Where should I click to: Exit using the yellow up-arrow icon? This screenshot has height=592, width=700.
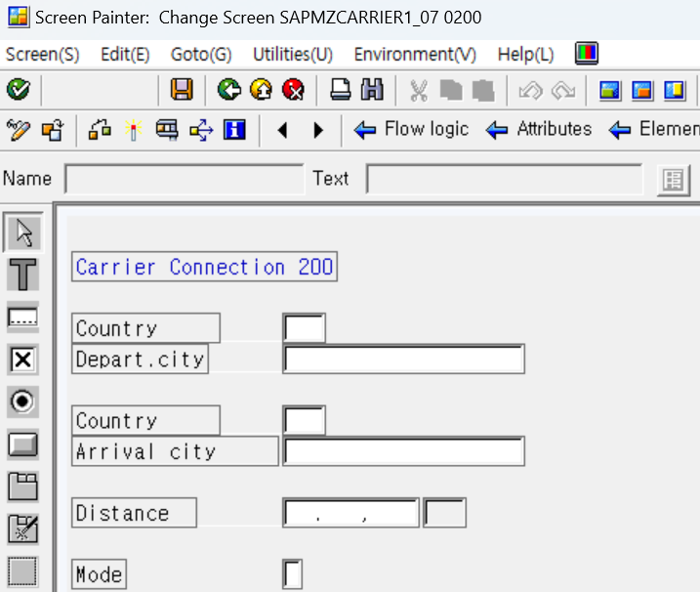262,89
